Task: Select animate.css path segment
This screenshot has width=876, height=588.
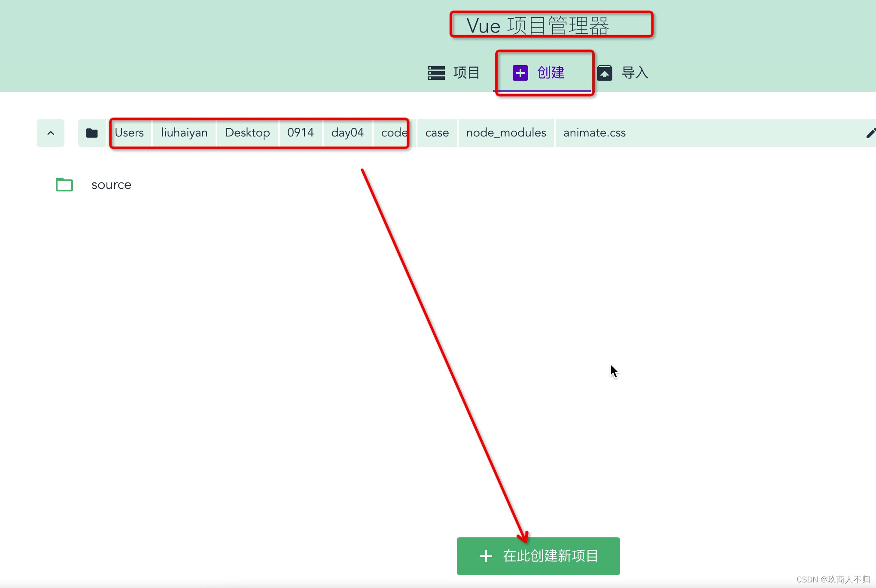Action: pos(594,133)
